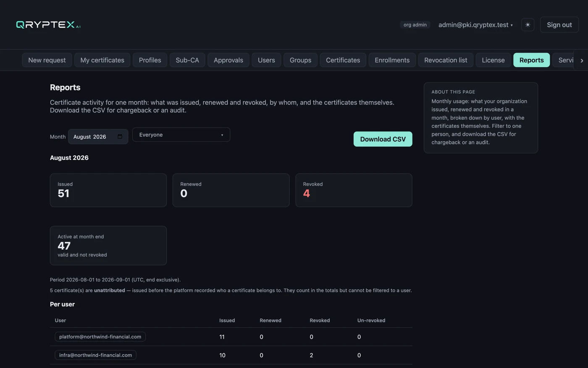
Task: Click the bold word unattributed
Action: point(109,290)
